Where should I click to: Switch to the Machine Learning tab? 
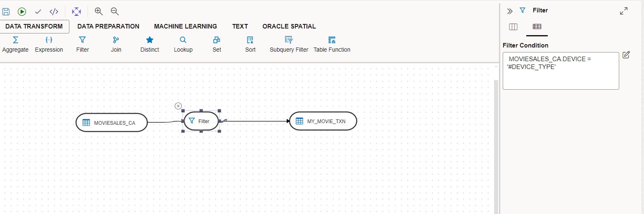(185, 26)
